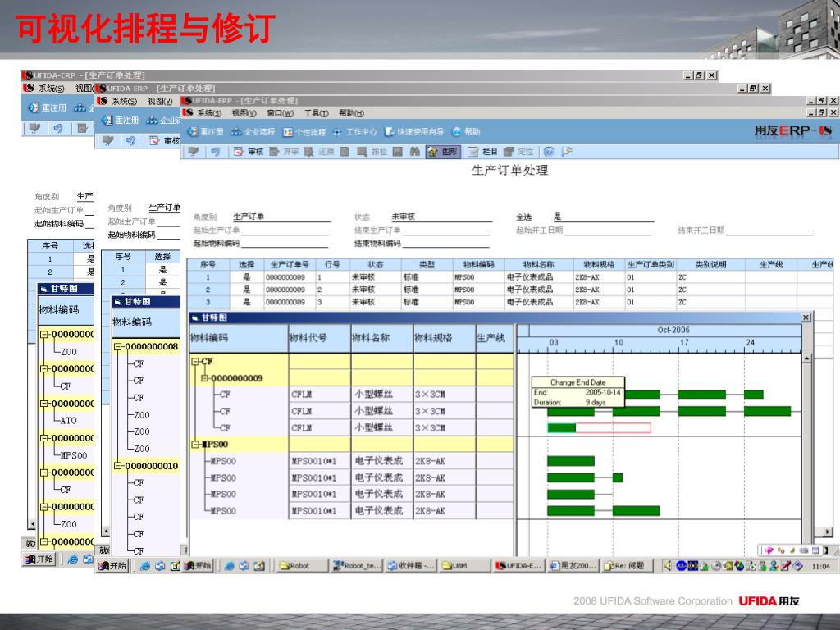Click the 开始 start button of front window
Viewport: 840px width, 630px height.
point(199,566)
